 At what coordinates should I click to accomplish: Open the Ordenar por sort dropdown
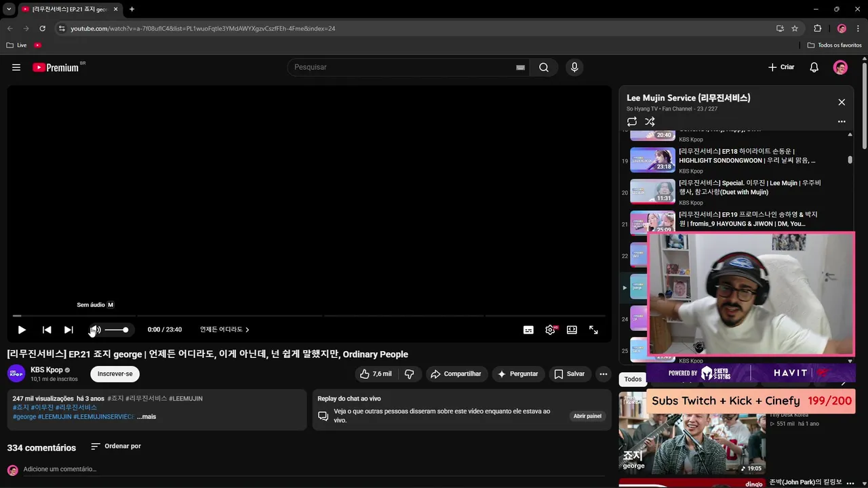pos(116,446)
